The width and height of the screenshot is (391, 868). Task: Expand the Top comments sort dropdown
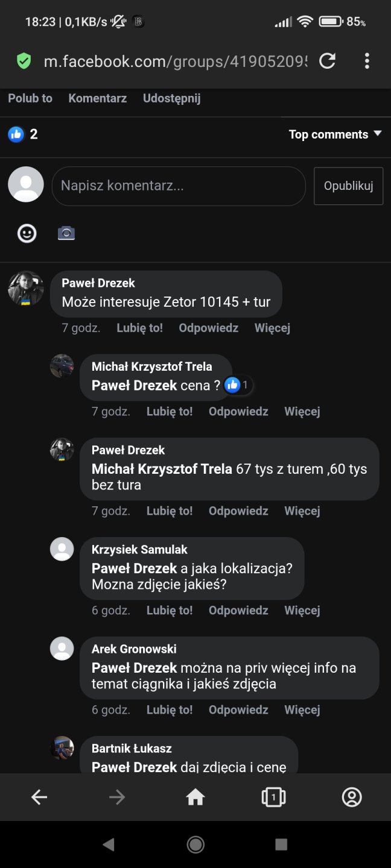(x=335, y=134)
